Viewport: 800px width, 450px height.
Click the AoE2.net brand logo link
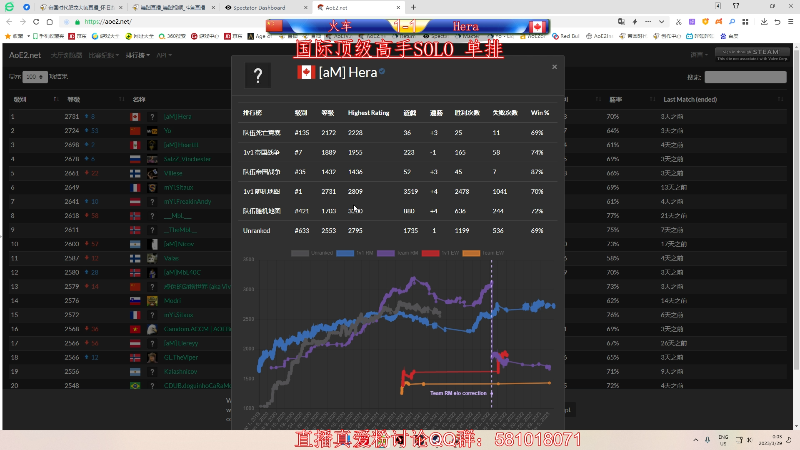pos(24,55)
